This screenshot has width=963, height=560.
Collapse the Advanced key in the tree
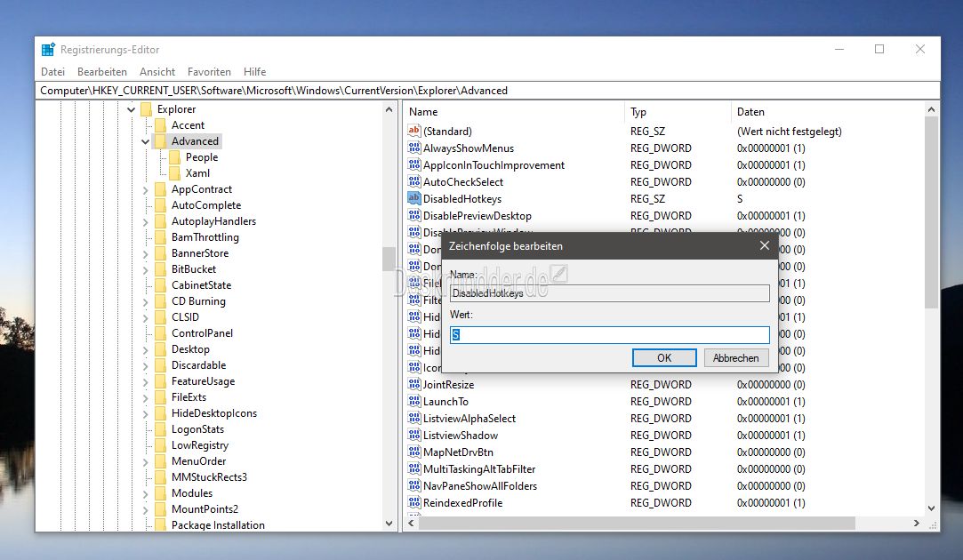click(146, 141)
